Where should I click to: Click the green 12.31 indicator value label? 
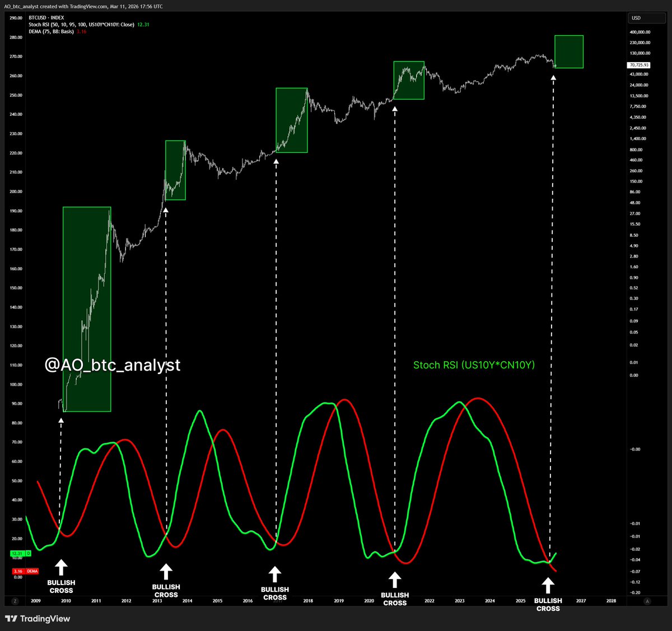pos(17,553)
